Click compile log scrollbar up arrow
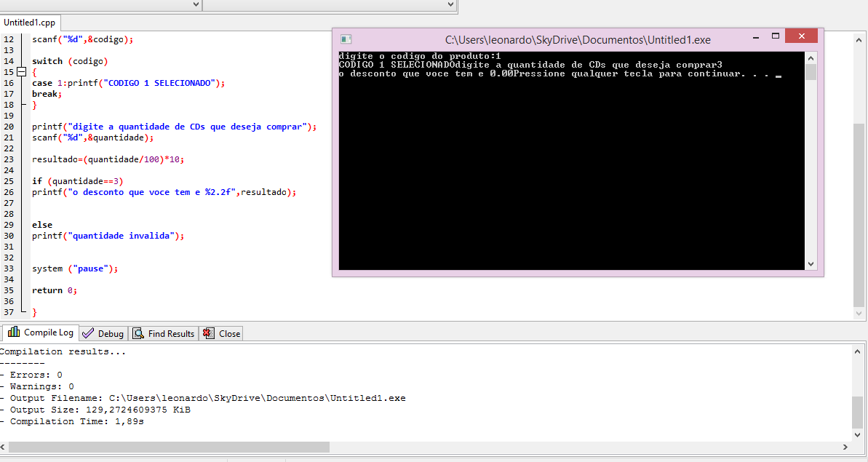The height and width of the screenshot is (462, 868). 858,351
